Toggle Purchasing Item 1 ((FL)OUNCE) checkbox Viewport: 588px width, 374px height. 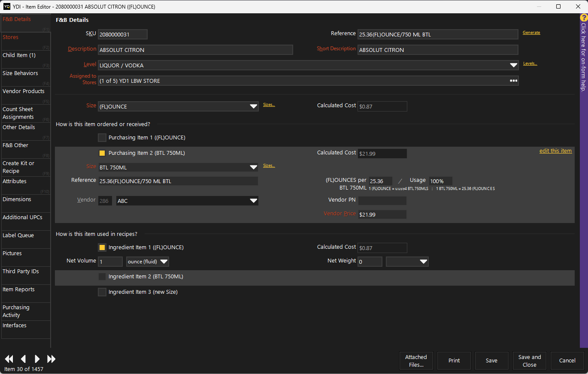tap(102, 138)
